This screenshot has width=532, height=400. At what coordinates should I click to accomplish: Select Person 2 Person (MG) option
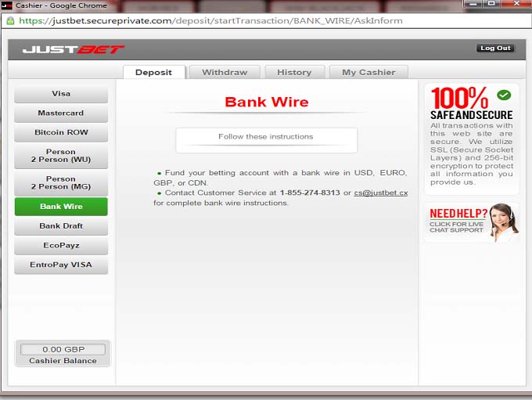(x=61, y=182)
